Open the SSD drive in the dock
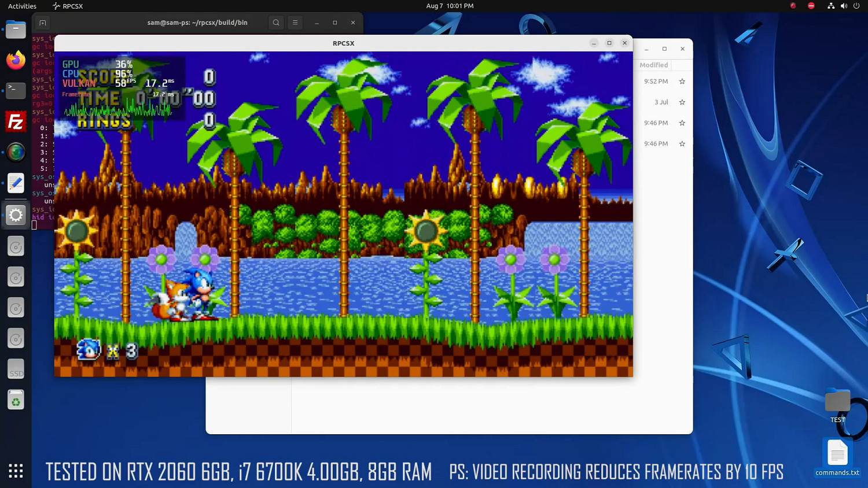The width and height of the screenshot is (868, 488). (16, 369)
